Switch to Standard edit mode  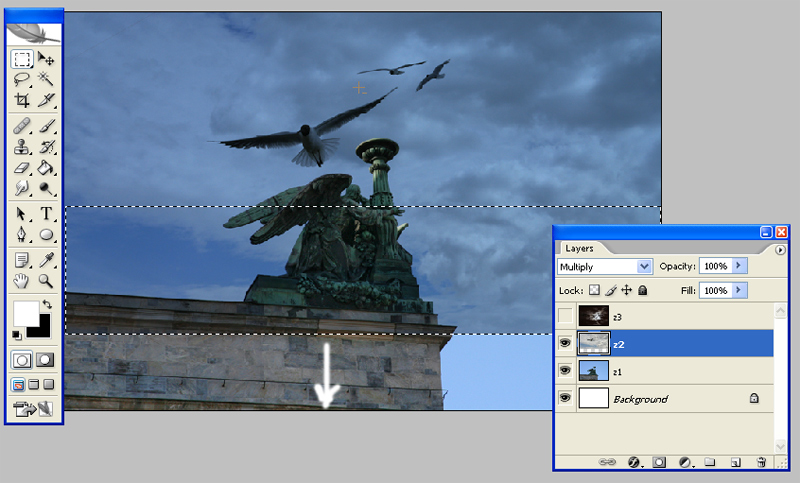point(21,360)
